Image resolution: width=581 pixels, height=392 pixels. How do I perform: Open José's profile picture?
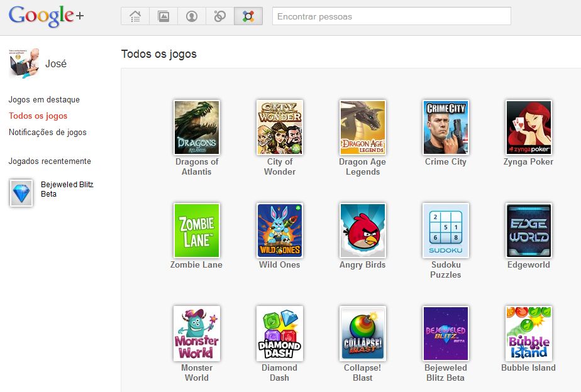point(24,63)
